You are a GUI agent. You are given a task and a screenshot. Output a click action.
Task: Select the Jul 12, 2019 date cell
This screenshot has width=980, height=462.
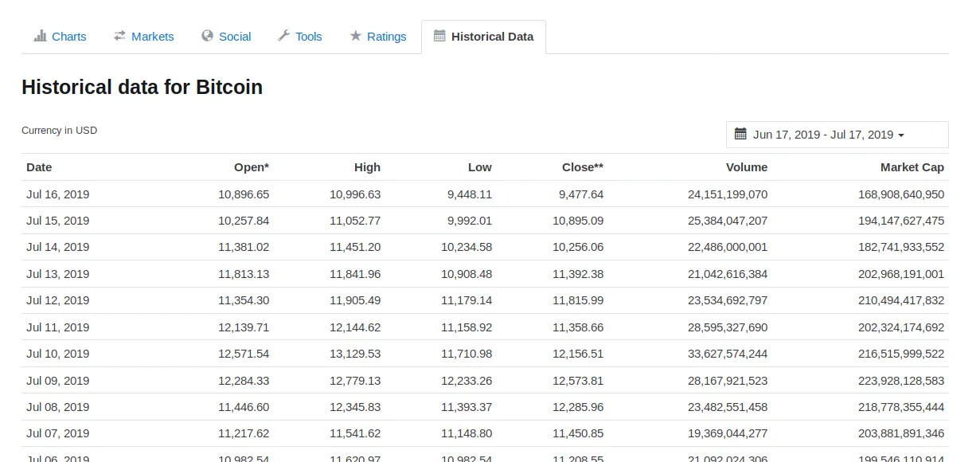coord(58,300)
